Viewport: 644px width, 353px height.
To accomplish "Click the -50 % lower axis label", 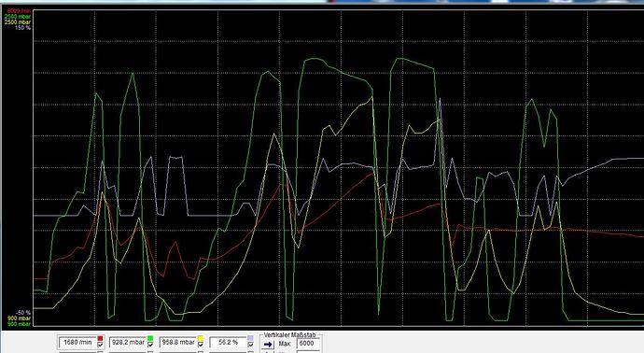I will (23, 313).
